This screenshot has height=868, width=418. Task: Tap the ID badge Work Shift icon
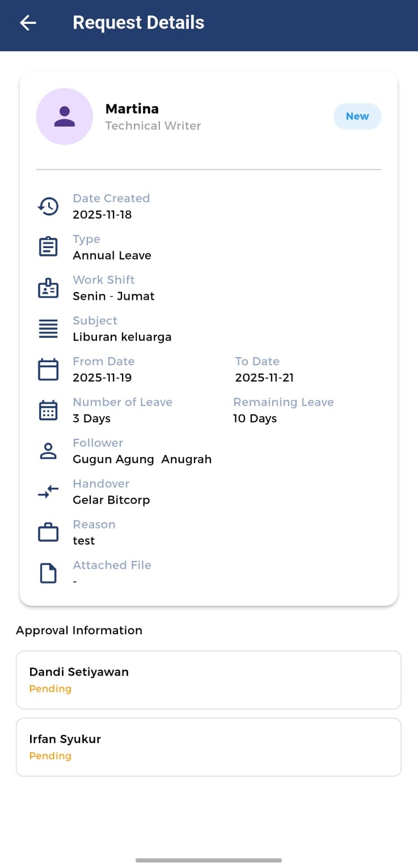[48, 288]
